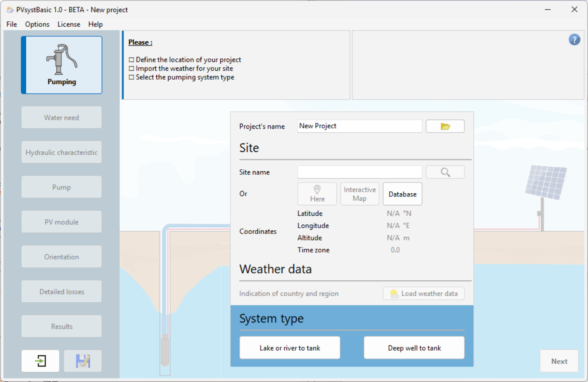Choose Deep well to tank

pos(414,348)
